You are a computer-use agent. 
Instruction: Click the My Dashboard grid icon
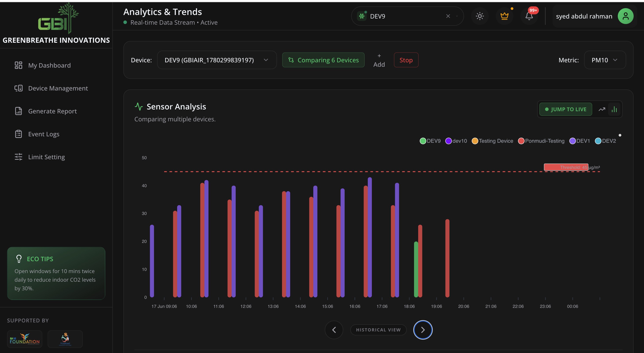19,65
